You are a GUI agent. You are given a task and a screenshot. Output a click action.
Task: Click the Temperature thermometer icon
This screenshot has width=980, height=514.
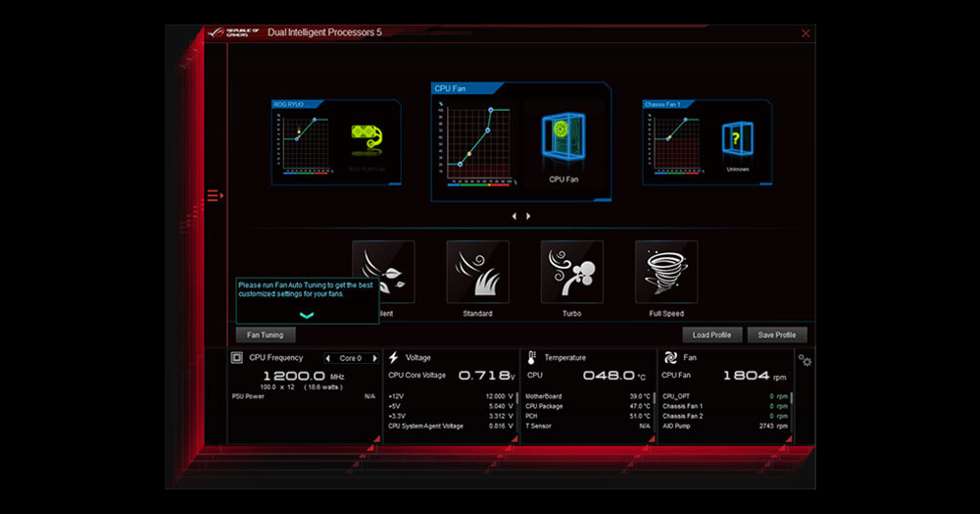pyautogui.click(x=532, y=358)
